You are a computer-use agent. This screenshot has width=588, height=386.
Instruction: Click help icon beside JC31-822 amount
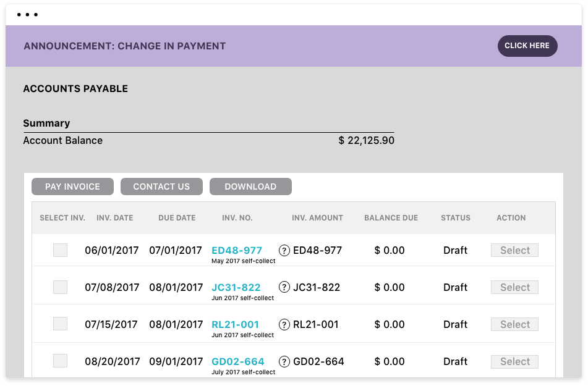pyautogui.click(x=284, y=287)
